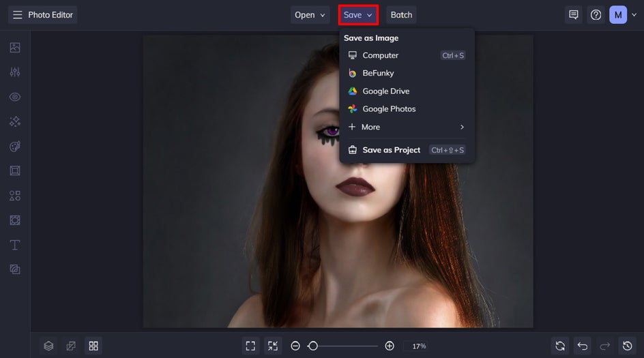Expand the account menu chevron
The height and width of the screenshot is (358, 644).
pos(634,15)
